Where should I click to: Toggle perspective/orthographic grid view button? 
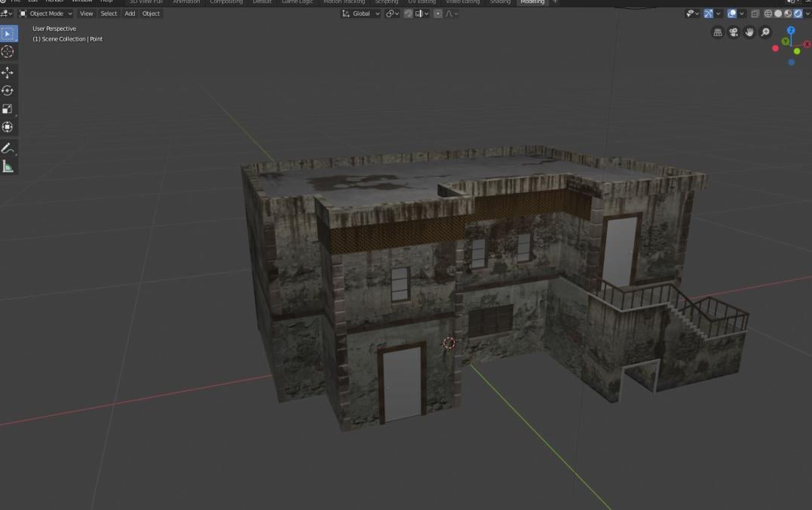[x=718, y=32]
